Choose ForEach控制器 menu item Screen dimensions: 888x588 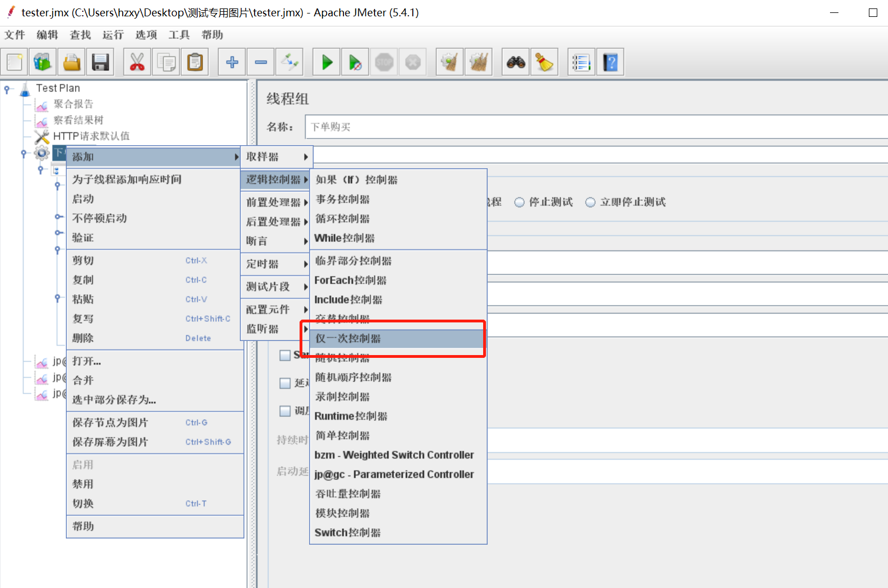pos(398,280)
